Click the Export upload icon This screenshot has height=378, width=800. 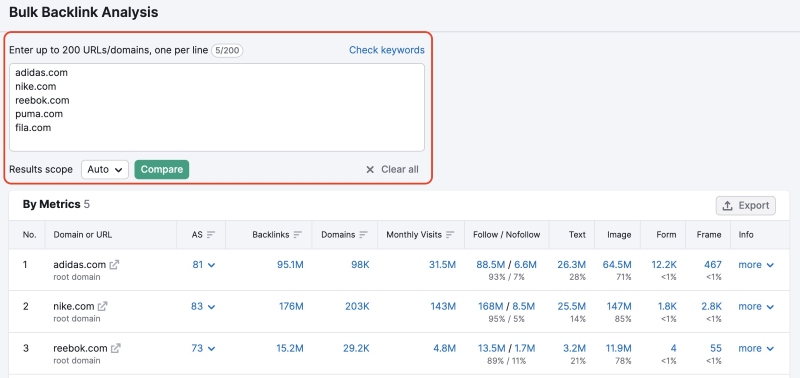727,206
